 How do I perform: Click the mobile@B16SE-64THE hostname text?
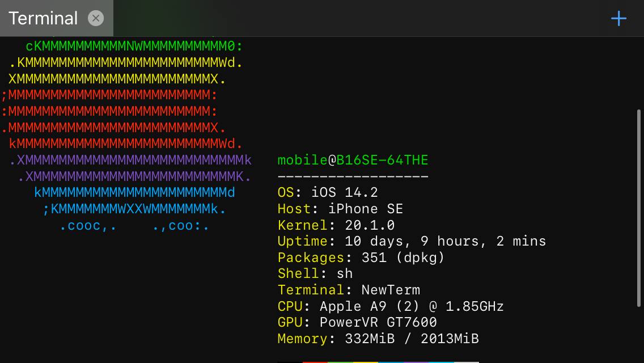(353, 160)
